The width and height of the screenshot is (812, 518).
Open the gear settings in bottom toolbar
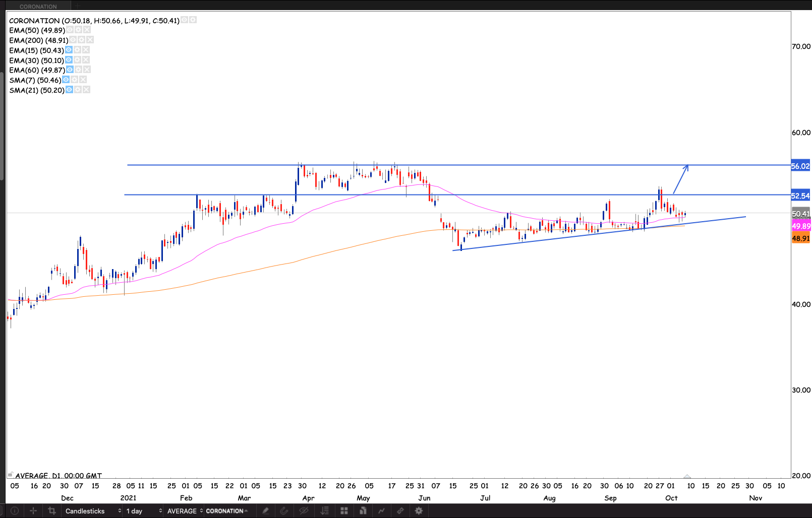click(419, 510)
